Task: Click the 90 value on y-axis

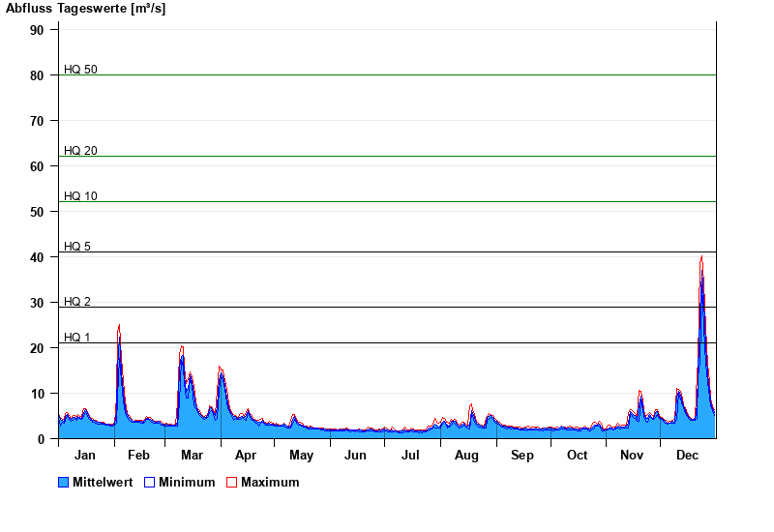Action: click(x=37, y=30)
